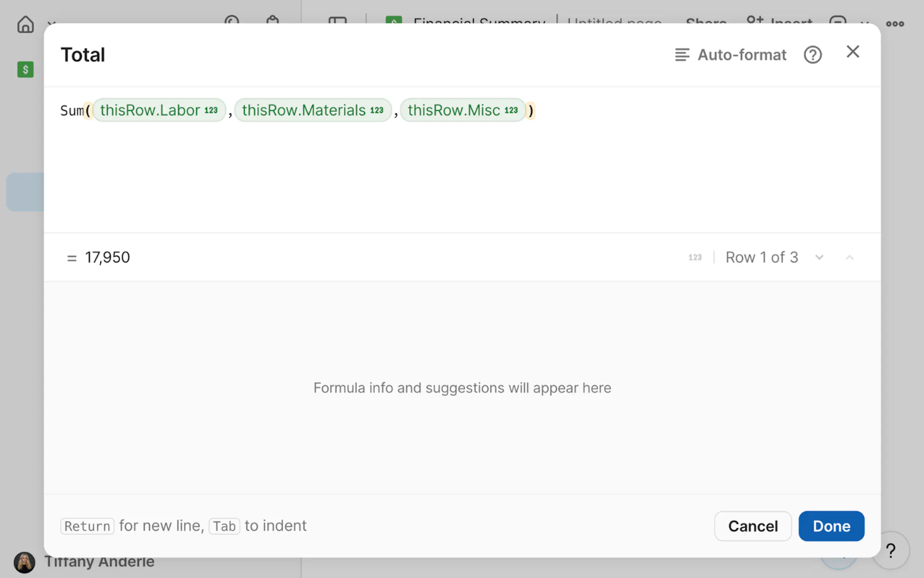Click the Auto-format text label
The image size is (924, 578).
pyautogui.click(x=742, y=55)
